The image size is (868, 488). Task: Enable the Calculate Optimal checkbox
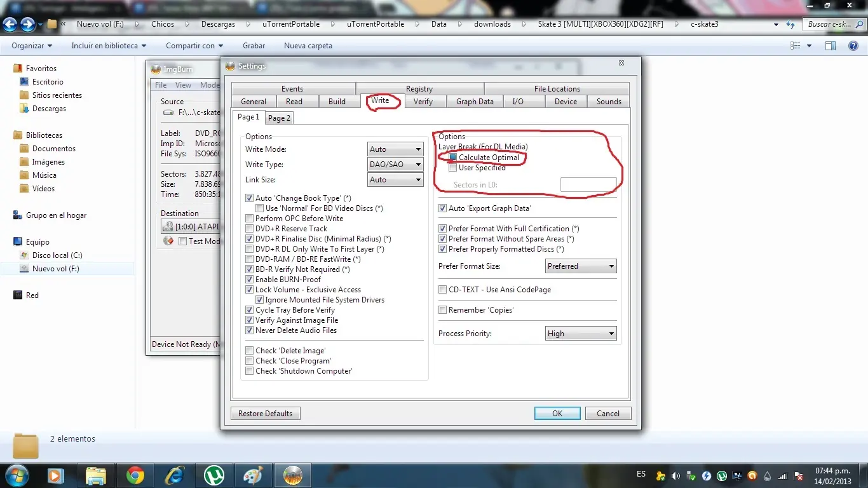[452, 158]
